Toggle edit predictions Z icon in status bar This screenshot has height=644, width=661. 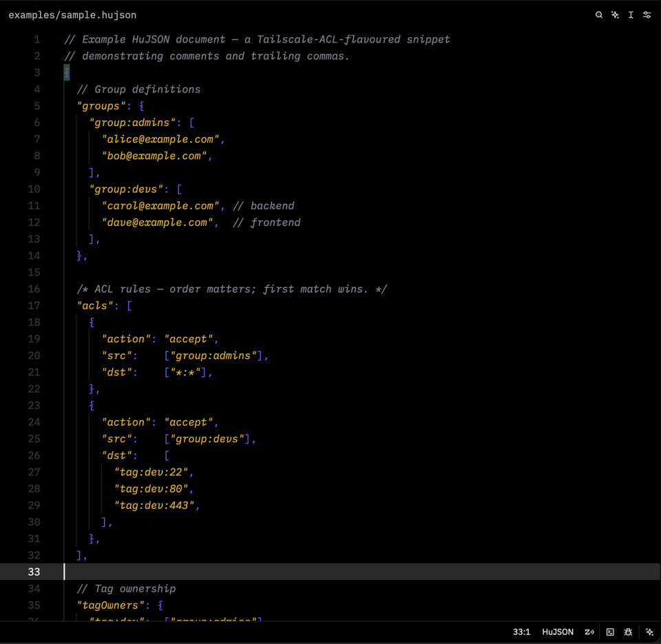[x=589, y=632]
